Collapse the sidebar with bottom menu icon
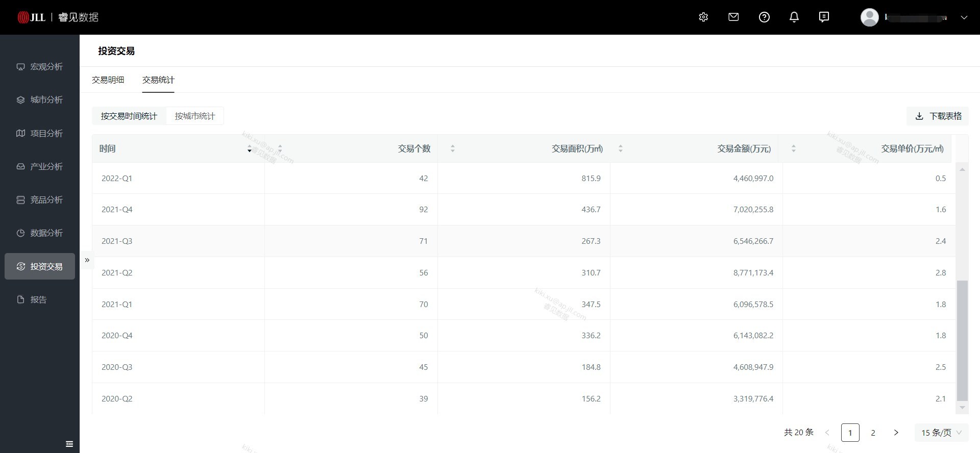This screenshot has width=980, height=453. (69, 444)
